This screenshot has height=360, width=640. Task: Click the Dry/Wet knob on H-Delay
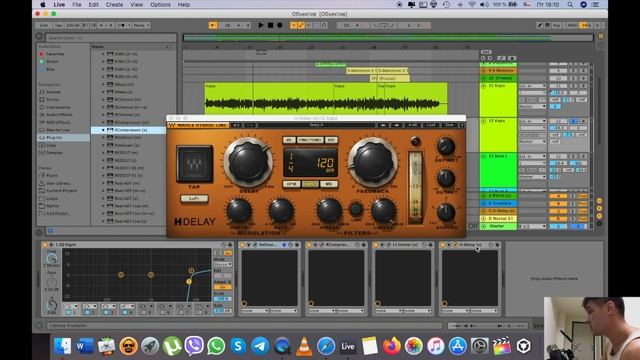coord(446,146)
